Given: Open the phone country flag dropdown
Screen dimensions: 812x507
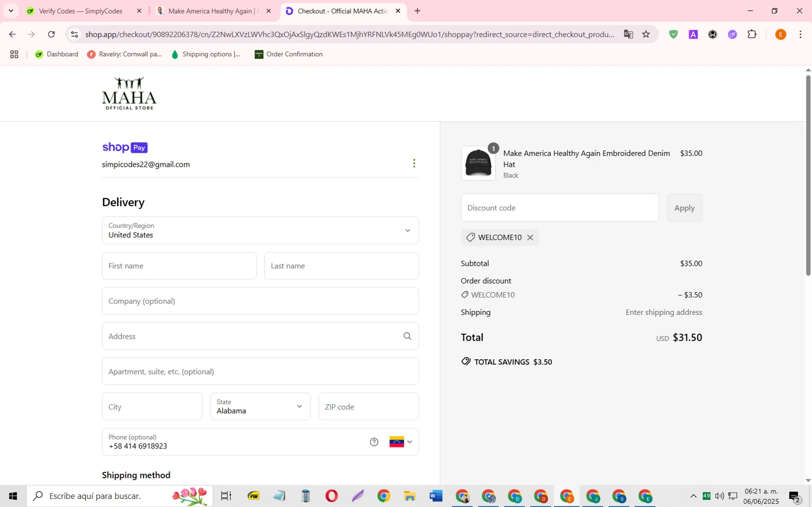Looking at the screenshot, I should pyautogui.click(x=401, y=442).
